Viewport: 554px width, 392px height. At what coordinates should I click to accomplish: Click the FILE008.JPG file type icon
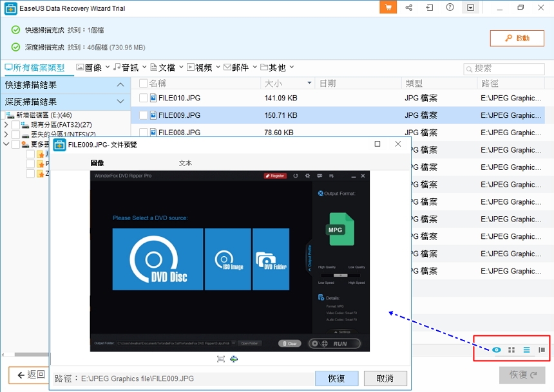tap(153, 133)
